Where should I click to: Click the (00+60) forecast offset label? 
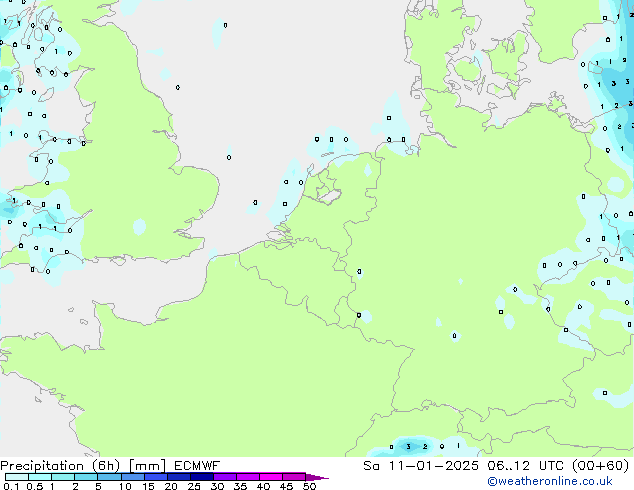point(598,465)
